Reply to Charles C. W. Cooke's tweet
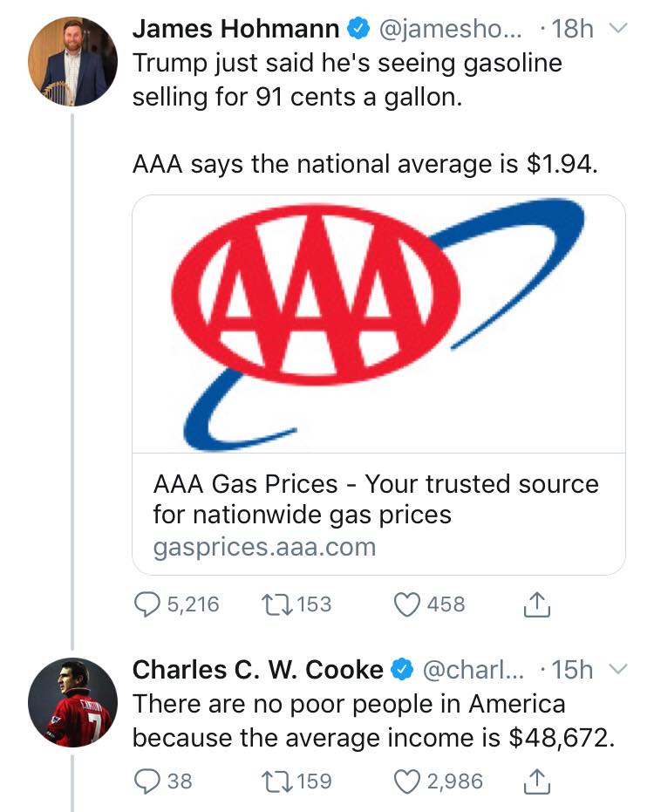The height and width of the screenshot is (812, 654). 146,780
